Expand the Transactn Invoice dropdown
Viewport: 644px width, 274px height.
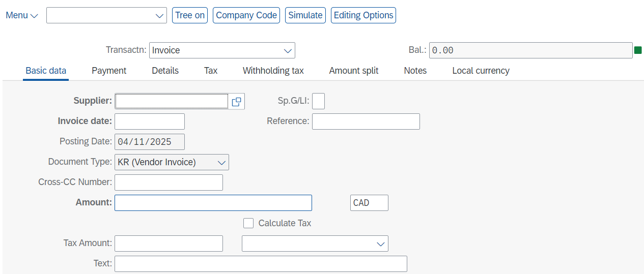click(288, 50)
